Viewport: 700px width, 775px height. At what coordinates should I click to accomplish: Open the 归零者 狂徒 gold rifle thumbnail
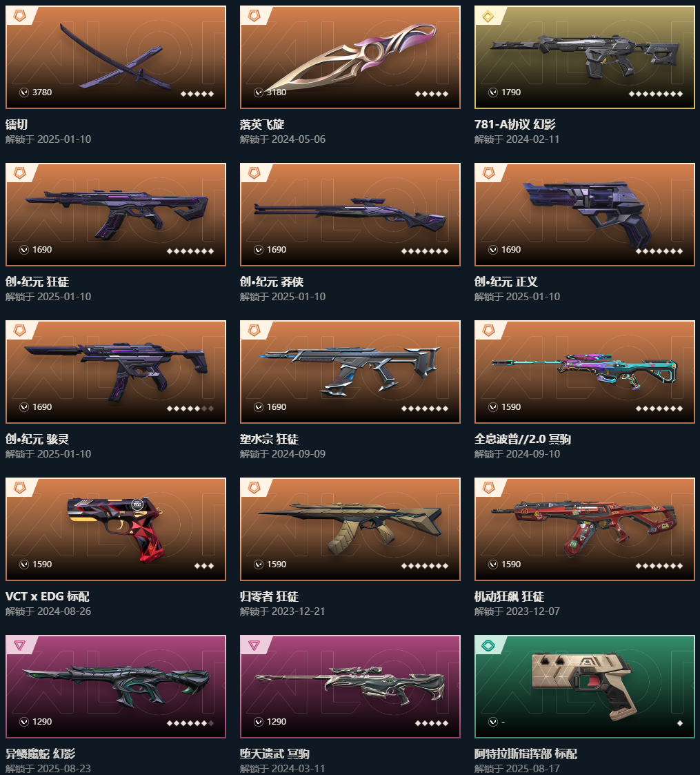350,529
